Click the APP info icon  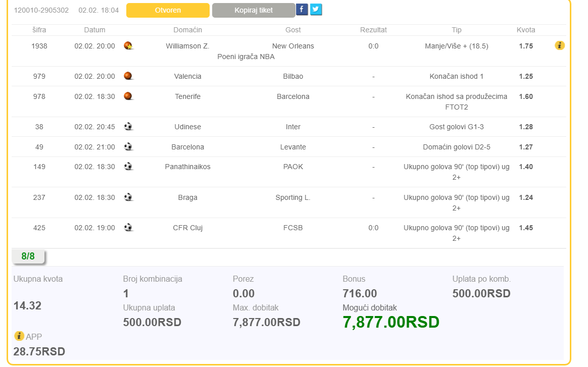coord(19,336)
